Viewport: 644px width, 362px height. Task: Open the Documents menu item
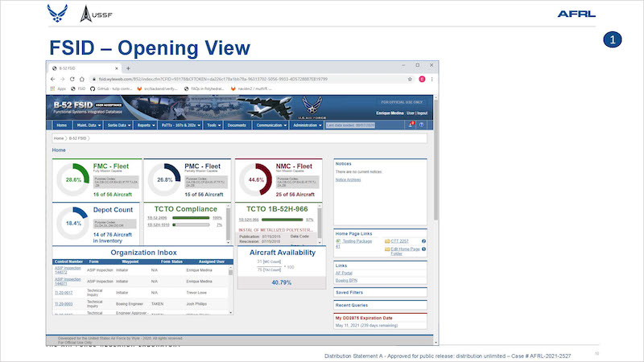[x=237, y=125]
